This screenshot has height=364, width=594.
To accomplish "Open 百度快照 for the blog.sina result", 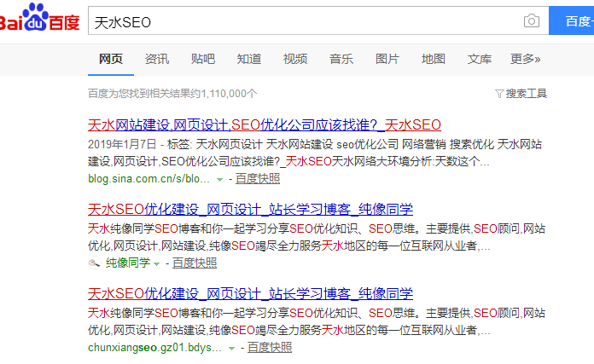I will point(258,179).
